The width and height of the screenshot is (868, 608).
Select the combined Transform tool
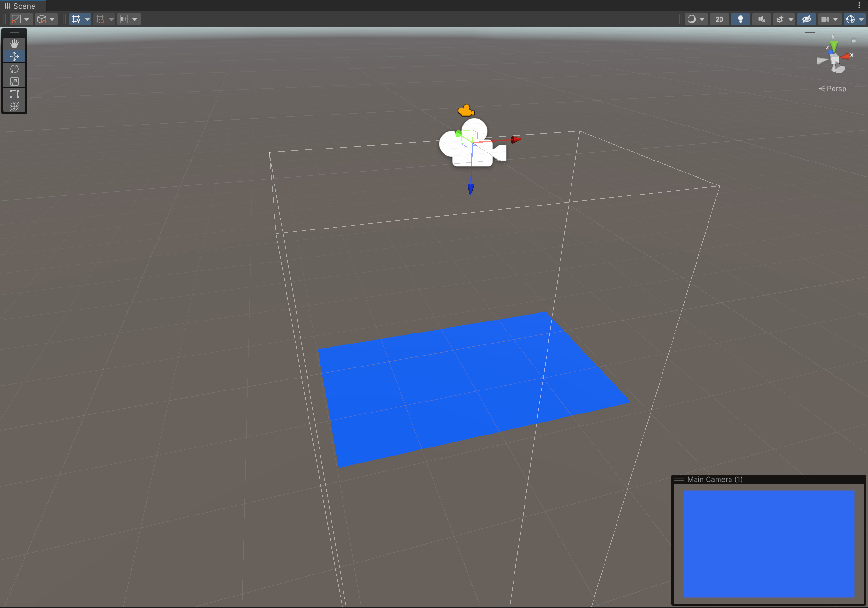pos(14,106)
